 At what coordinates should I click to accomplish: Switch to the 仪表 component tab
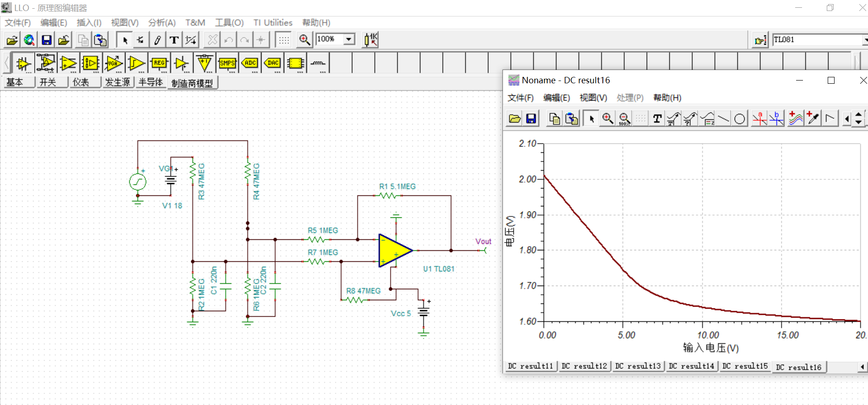click(81, 82)
